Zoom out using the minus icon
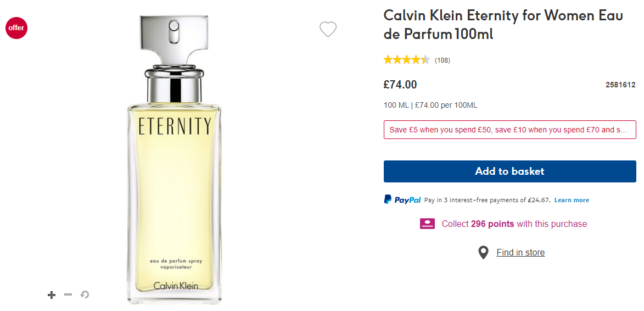The height and width of the screenshot is (311, 644). (x=68, y=295)
